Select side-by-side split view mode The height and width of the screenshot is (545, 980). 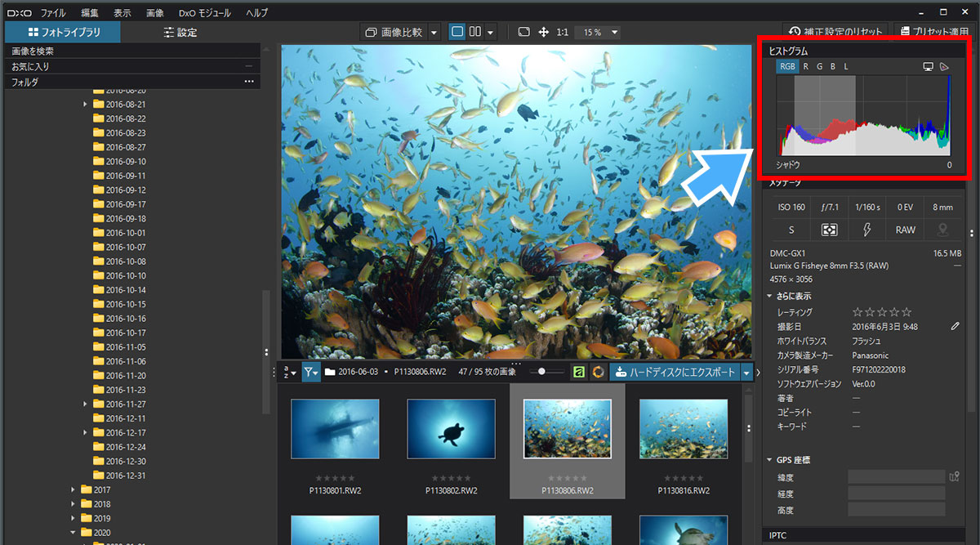[476, 32]
